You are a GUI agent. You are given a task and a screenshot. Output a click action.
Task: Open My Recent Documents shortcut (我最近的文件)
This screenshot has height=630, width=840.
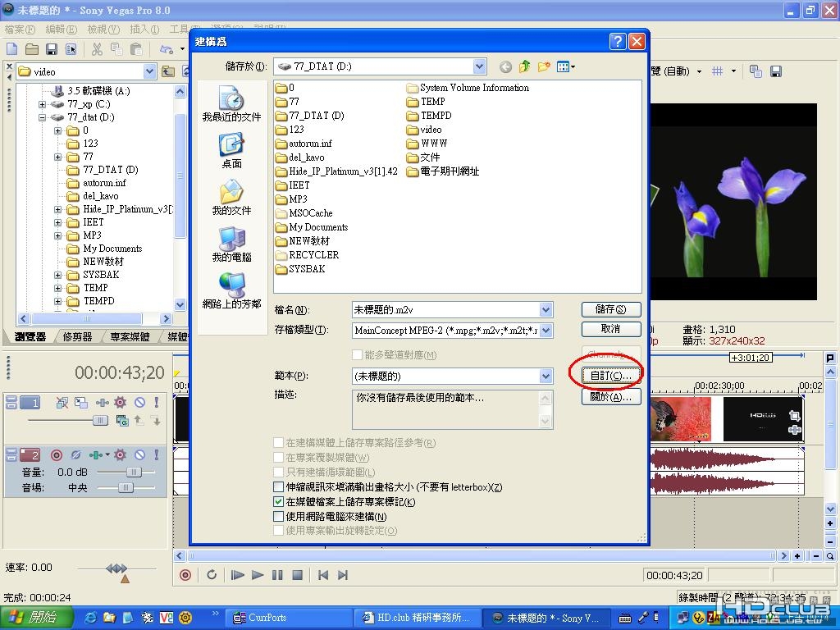(231, 104)
